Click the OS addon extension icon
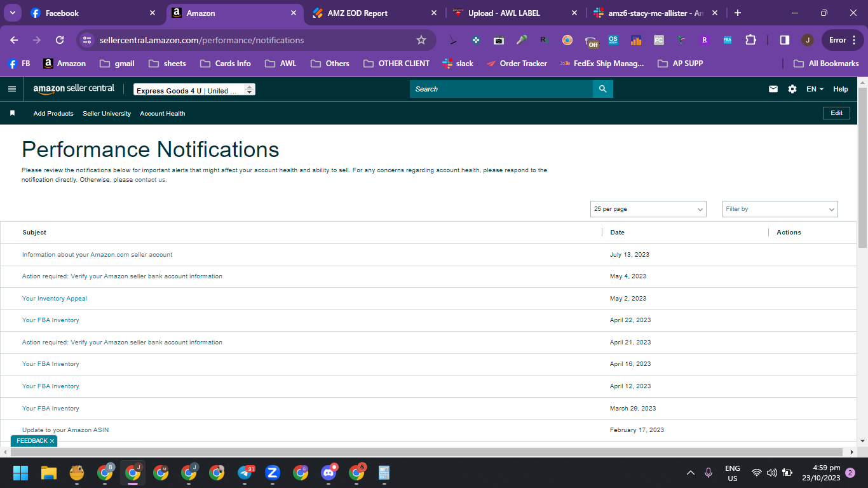Image resolution: width=868 pixels, height=488 pixels. (613, 40)
